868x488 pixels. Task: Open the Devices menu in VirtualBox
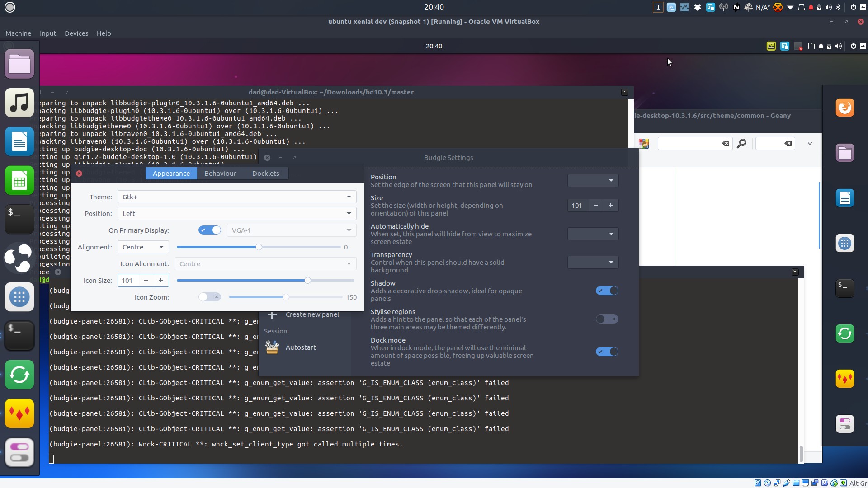tap(76, 33)
